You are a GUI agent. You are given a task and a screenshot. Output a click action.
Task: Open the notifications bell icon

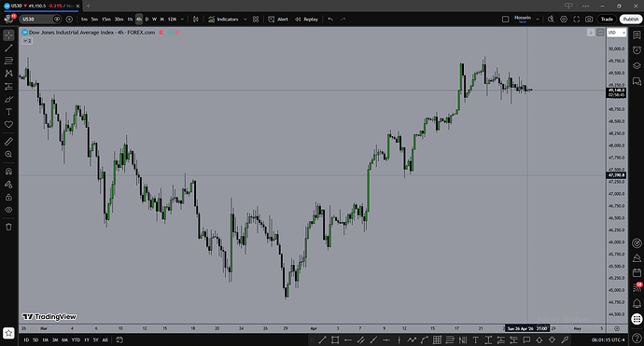(637, 303)
